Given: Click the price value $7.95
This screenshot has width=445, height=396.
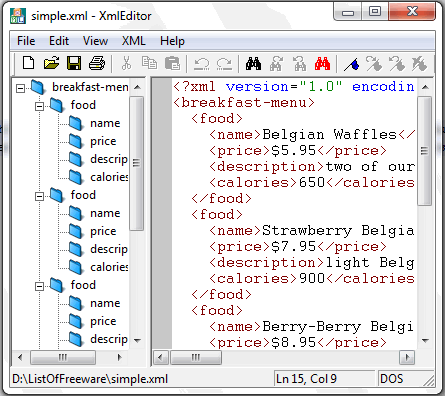Looking at the screenshot, I should click(293, 247).
